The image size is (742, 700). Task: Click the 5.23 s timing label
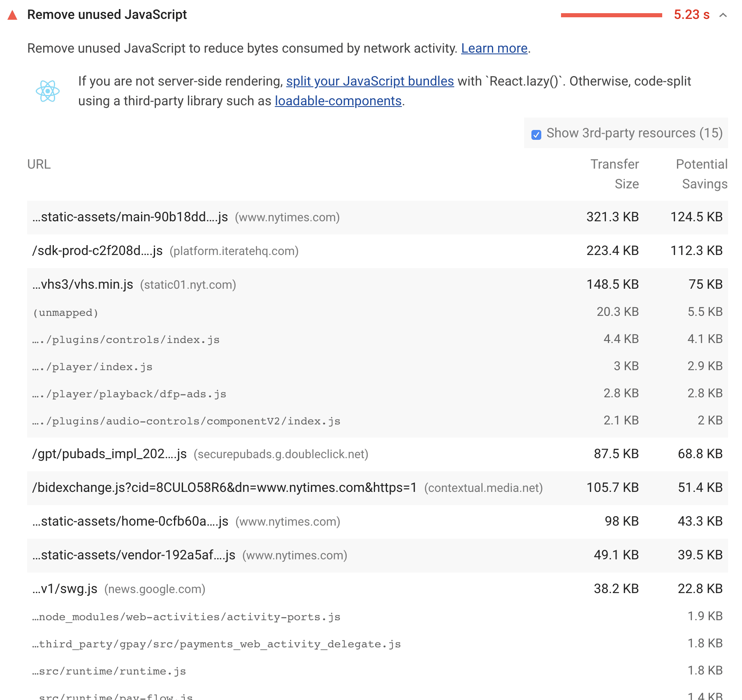(691, 15)
